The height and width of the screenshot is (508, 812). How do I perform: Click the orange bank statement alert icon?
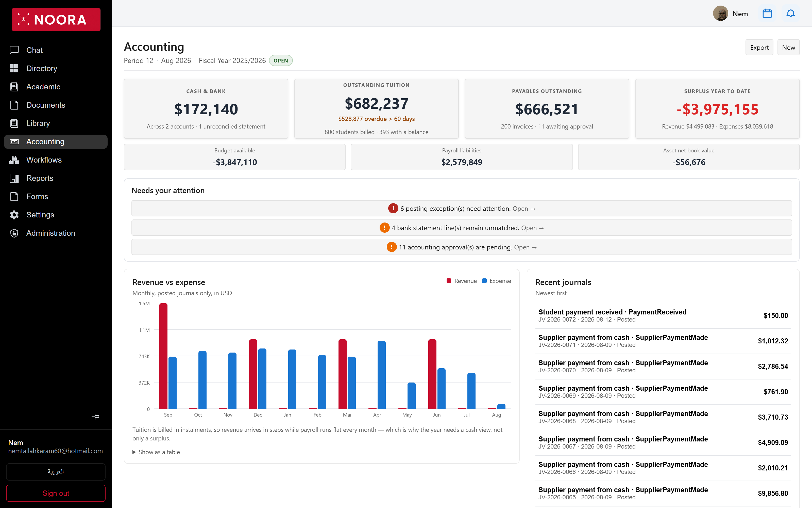(384, 228)
